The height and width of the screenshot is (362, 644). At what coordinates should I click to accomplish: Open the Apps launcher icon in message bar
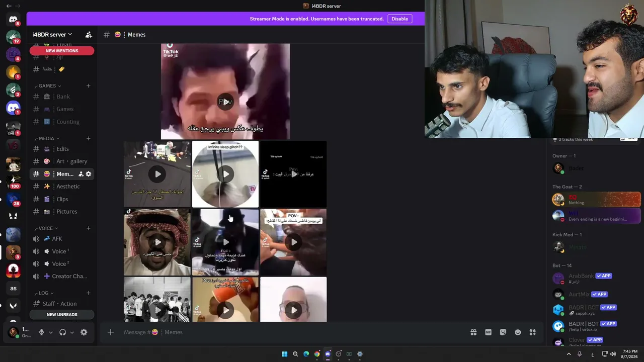(533, 332)
